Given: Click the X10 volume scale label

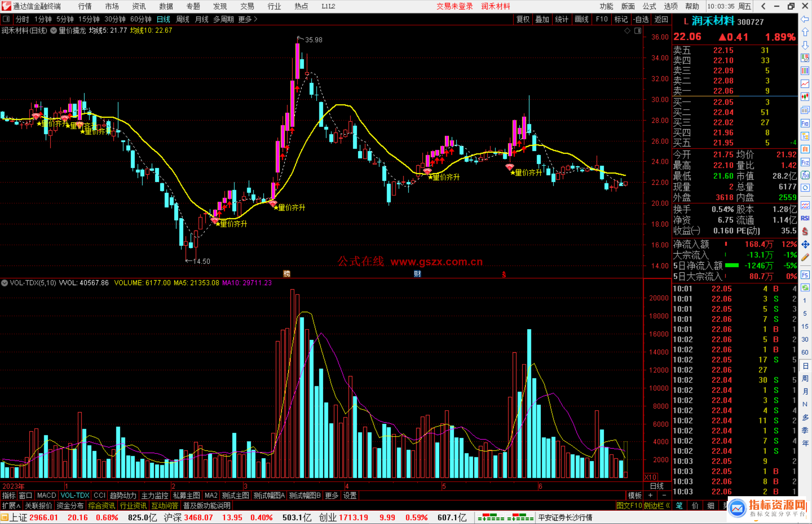Looking at the screenshot, I should (651, 477).
